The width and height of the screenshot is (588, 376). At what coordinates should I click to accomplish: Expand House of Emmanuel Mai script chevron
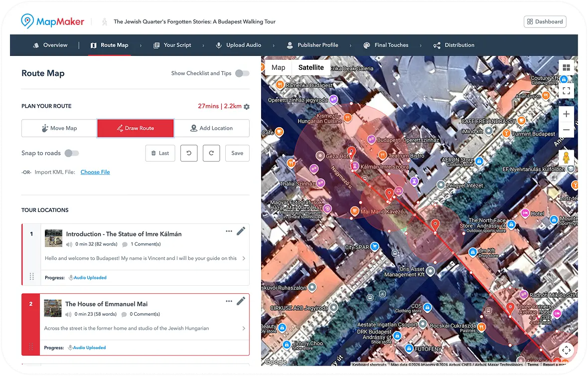[x=244, y=329]
